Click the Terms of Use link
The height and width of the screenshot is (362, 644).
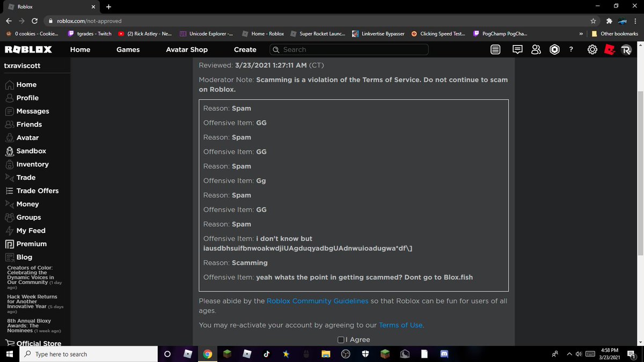[x=400, y=325]
